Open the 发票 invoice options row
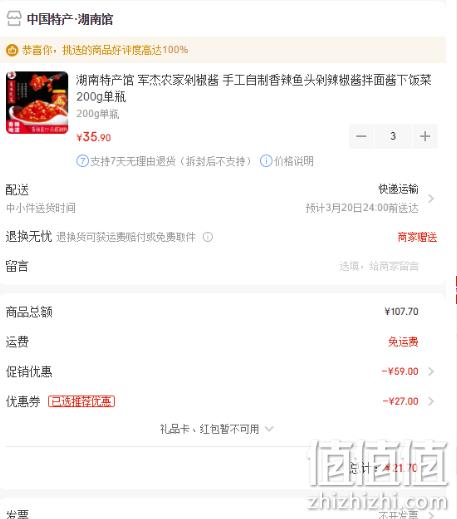457x519 pixels. click(x=220, y=513)
